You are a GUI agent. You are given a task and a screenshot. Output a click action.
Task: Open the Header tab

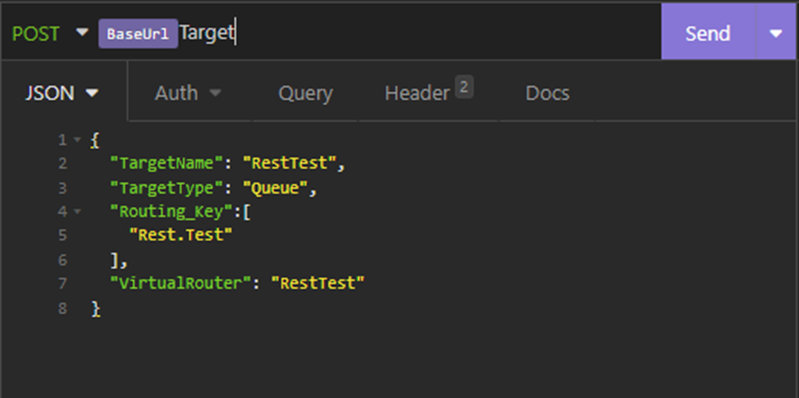(417, 93)
